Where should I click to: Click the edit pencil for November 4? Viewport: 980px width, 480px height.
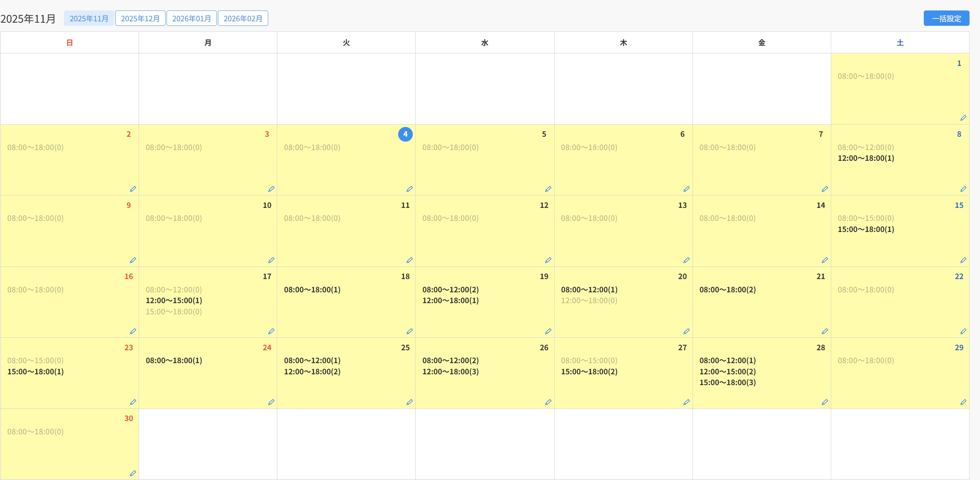(409, 189)
